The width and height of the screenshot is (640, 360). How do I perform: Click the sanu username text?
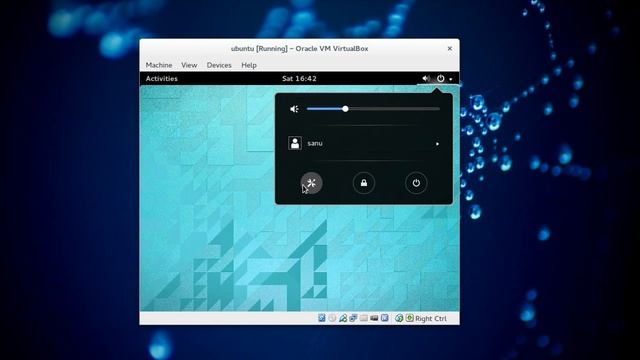[315, 143]
